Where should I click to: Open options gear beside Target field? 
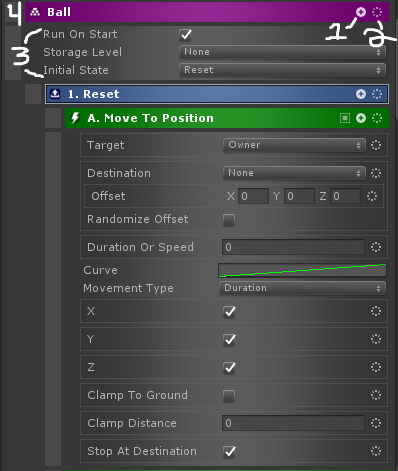point(376,145)
